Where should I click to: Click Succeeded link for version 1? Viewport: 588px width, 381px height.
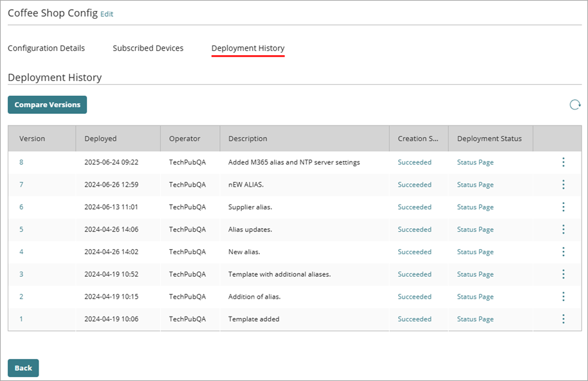tap(414, 319)
